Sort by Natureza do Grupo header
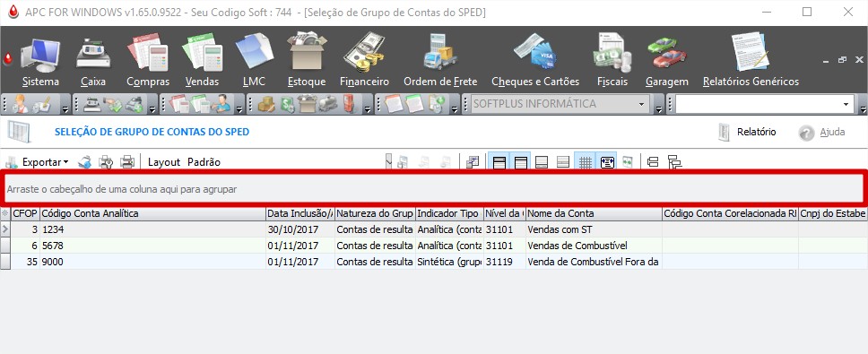 coord(375,213)
